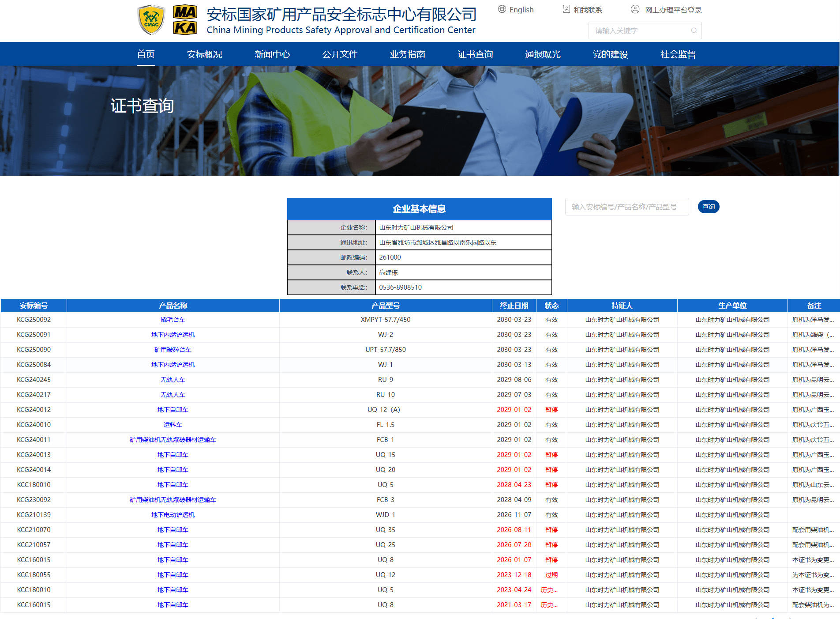Viewport: 840px width, 619px height.
Task: Open the 撬毛台车 product link
Action: click(x=172, y=320)
